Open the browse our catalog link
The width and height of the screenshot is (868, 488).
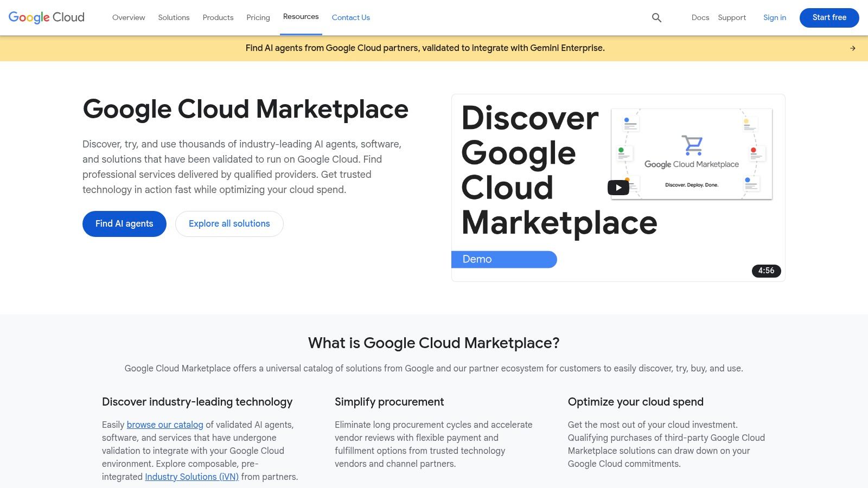(x=164, y=425)
